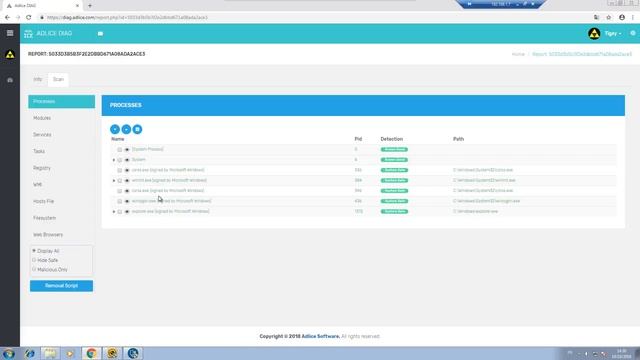Tick the checkbox for explorer.exe
The height and width of the screenshot is (360, 640).
(120, 212)
